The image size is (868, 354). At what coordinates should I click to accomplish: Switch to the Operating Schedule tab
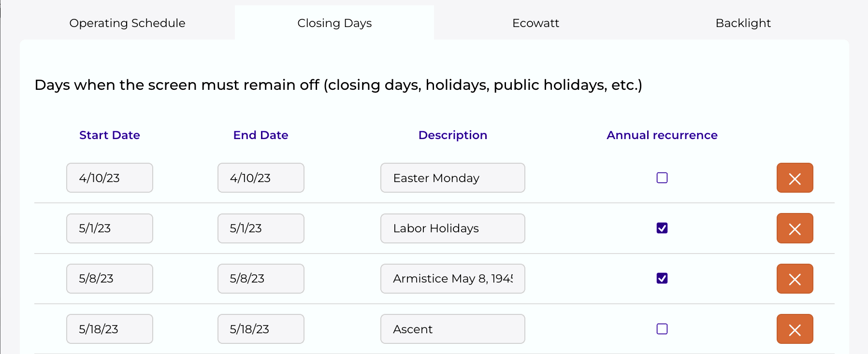pyautogui.click(x=127, y=23)
